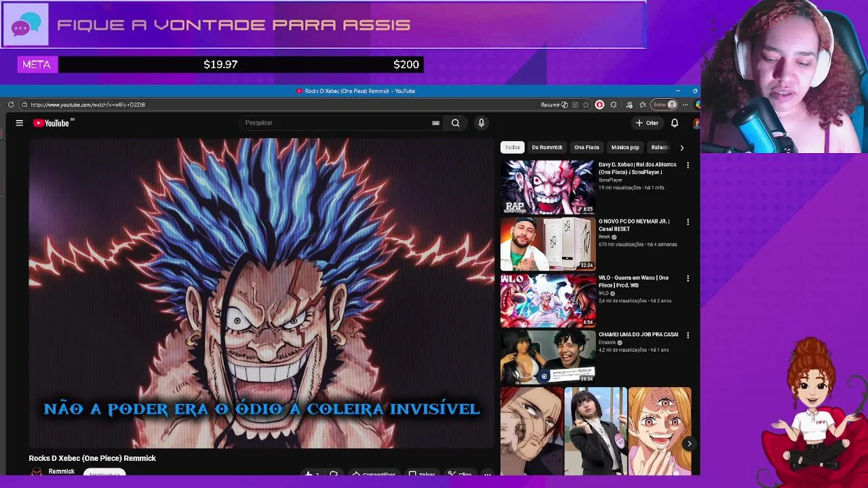This screenshot has height=488, width=868.
Task: Open YouTube notifications bell
Action: click(x=675, y=123)
